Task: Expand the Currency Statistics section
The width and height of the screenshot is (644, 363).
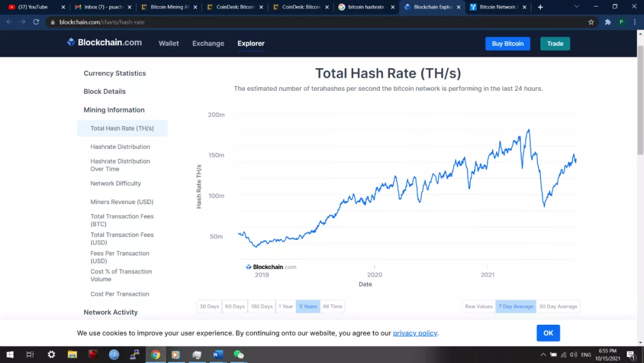Action: [114, 73]
